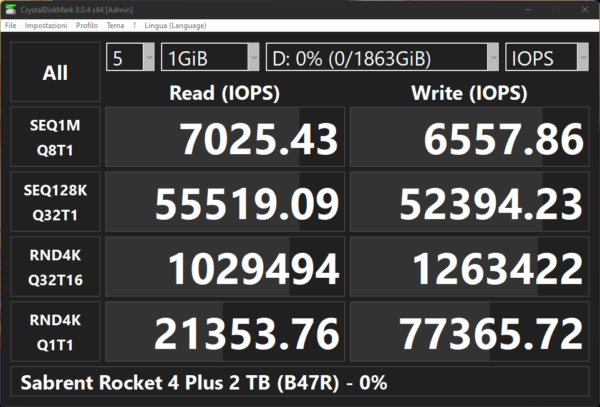Start all benchmarks with the All button
Screen dimensions: 600x407
pyautogui.click(x=55, y=72)
